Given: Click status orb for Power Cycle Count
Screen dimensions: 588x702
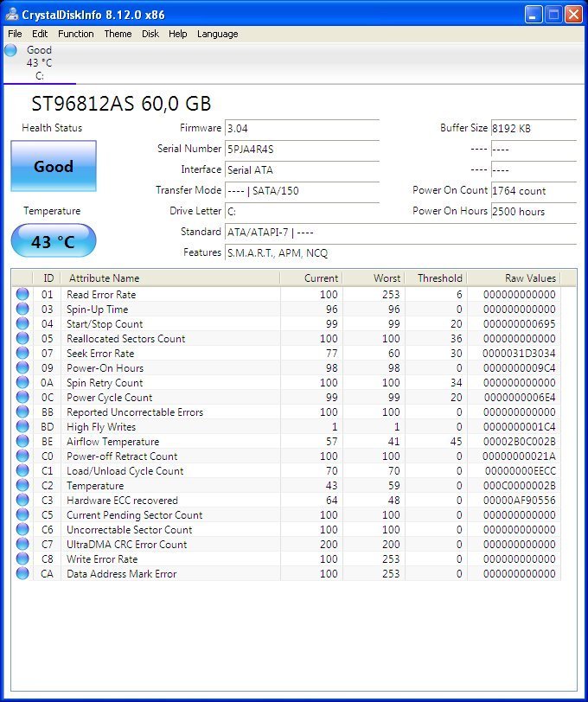Looking at the screenshot, I should pyautogui.click(x=22, y=397).
